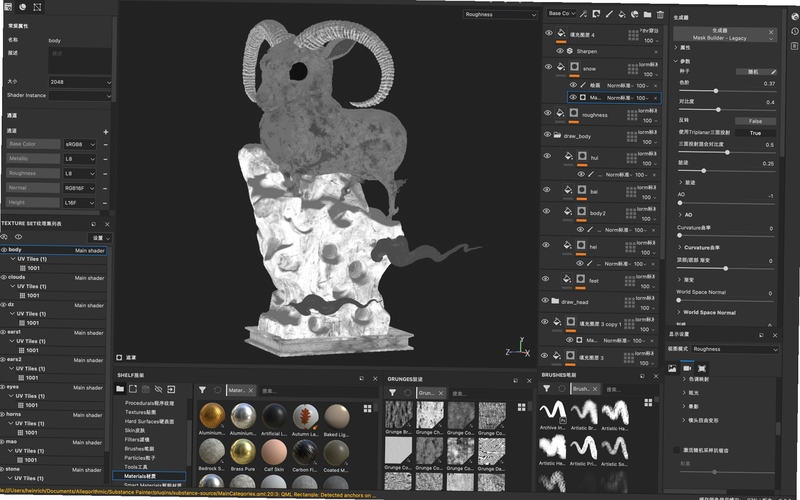Open the size 2048 dropdown

(80, 82)
